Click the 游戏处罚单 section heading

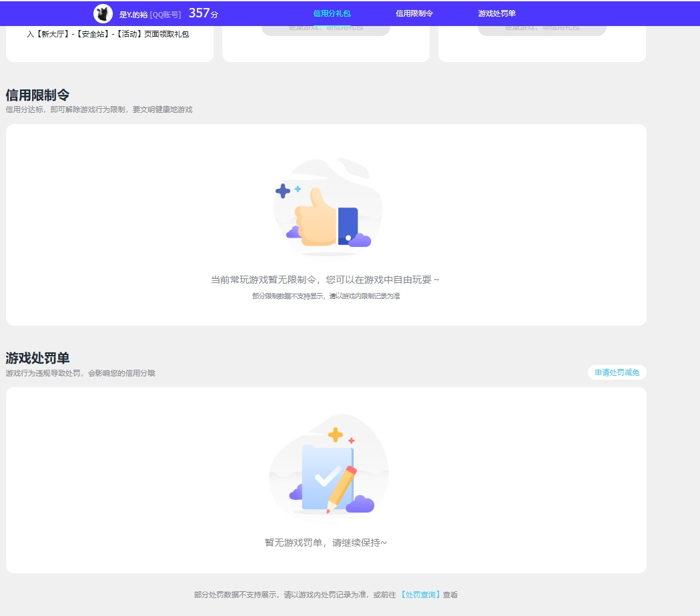click(x=37, y=358)
